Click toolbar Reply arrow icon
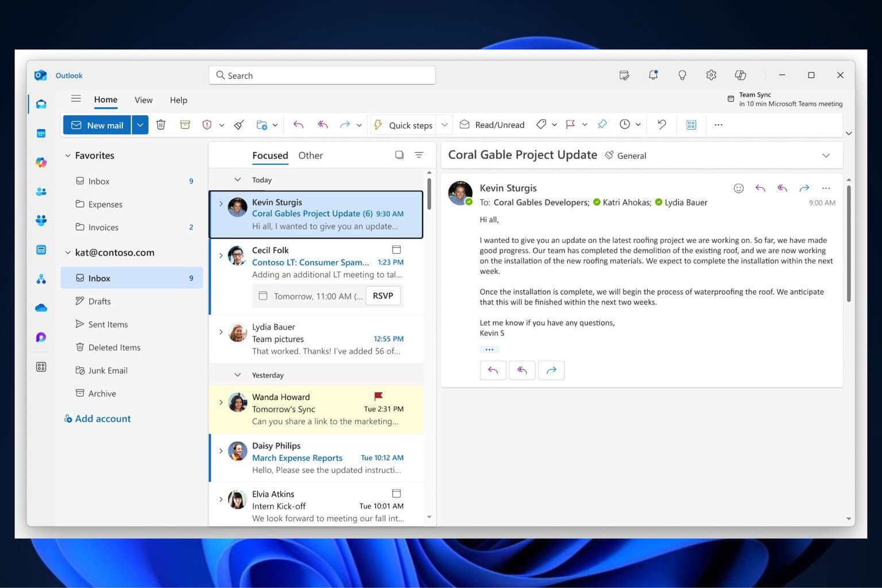Image resolution: width=882 pixels, height=588 pixels. click(x=298, y=125)
